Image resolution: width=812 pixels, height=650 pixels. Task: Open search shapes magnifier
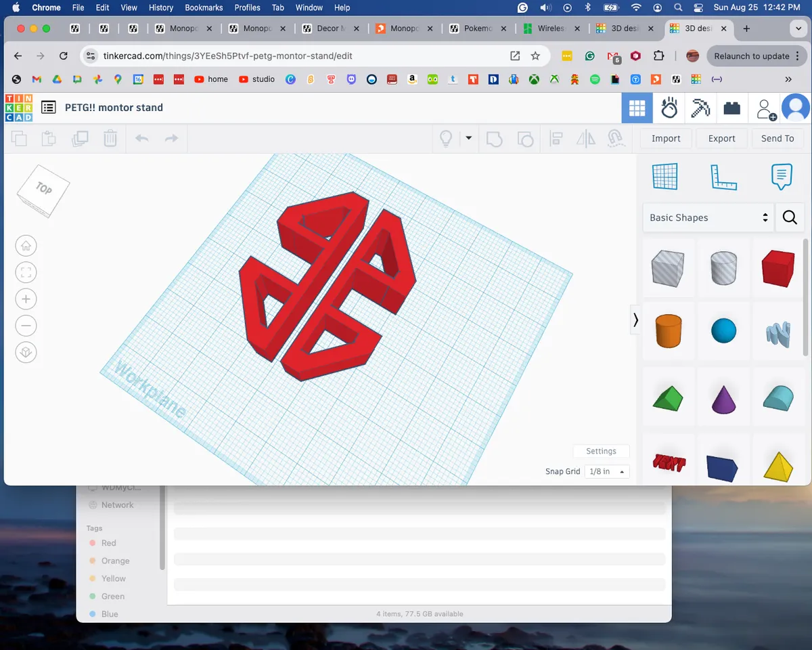pos(790,217)
